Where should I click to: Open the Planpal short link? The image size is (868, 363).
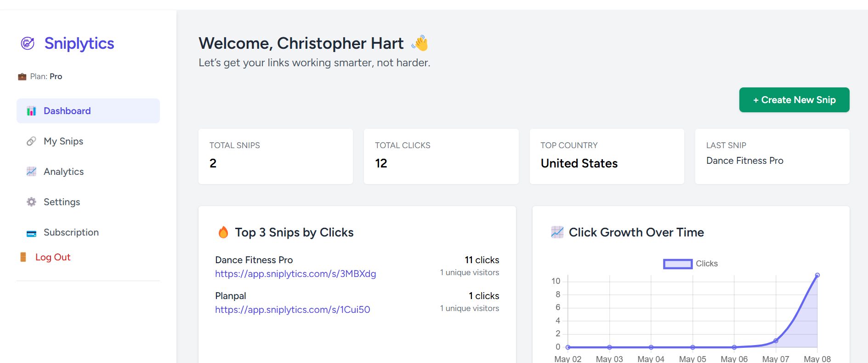coord(292,310)
